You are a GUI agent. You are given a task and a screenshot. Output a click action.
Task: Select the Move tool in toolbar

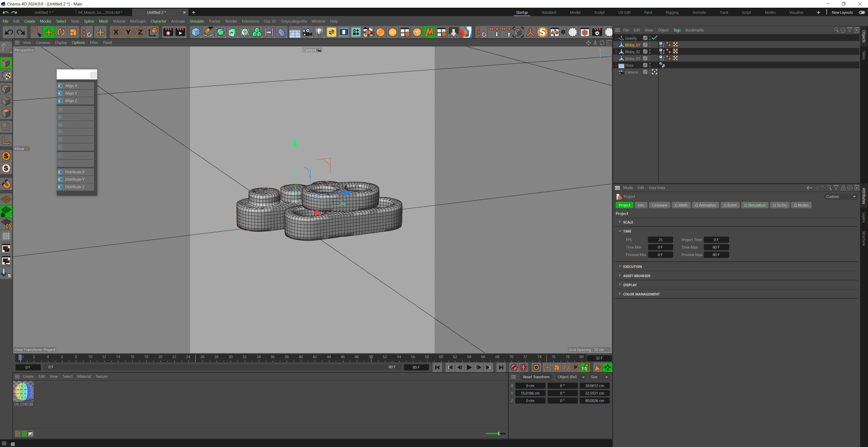tap(49, 32)
